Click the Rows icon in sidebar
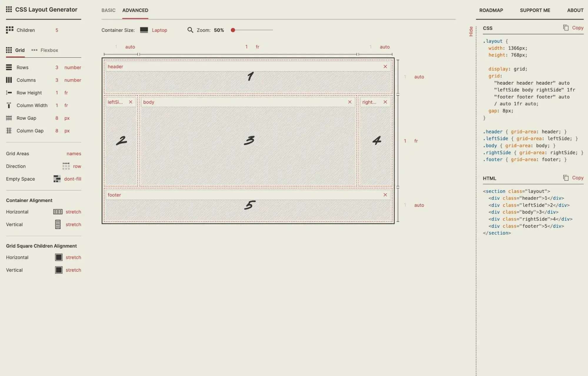Screen dimensions: 588x376 (x=9, y=67)
